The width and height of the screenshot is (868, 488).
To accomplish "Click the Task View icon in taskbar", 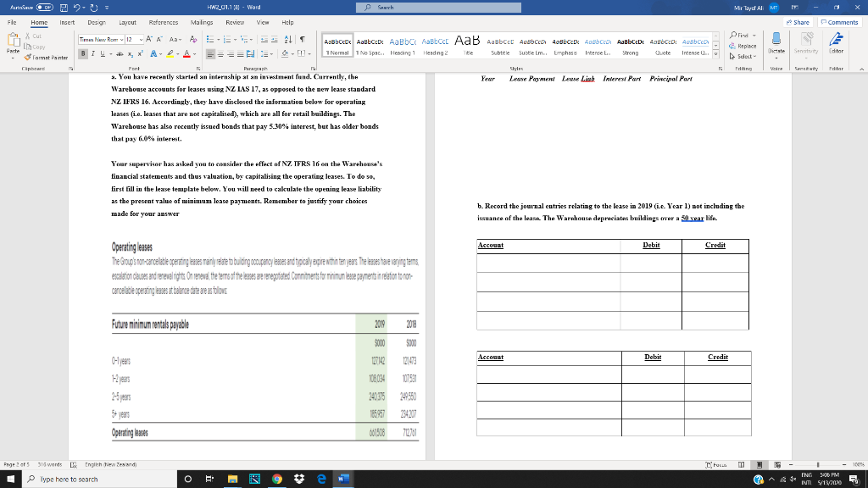I will tap(209, 480).
